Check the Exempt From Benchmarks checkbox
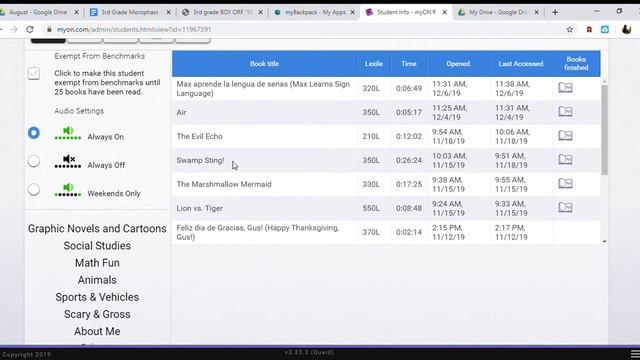Screen dimensions: 640x360 pyautogui.click(x=34, y=73)
